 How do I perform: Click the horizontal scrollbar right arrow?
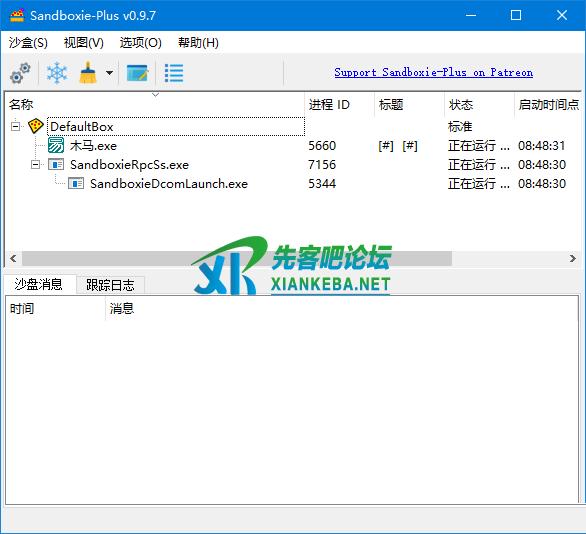[573, 258]
